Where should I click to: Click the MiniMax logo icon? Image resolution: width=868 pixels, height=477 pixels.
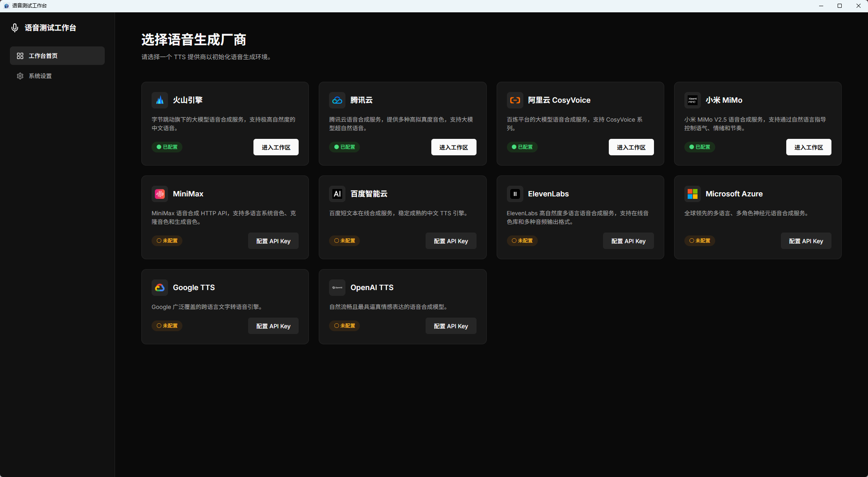tap(160, 194)
